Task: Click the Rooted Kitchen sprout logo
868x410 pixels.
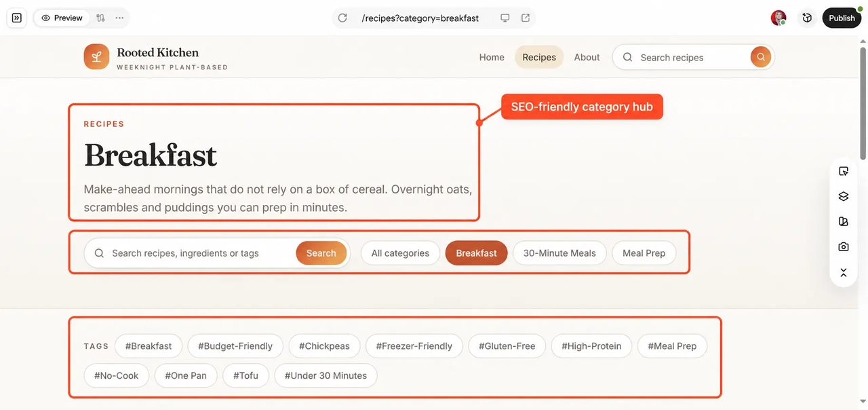Action: point(96,57)
